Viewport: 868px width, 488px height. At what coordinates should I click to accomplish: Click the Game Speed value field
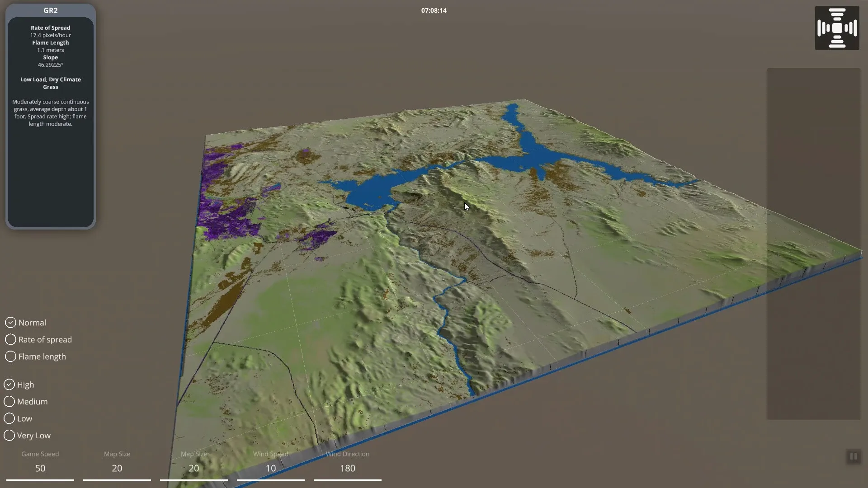(x=40, y=469)
